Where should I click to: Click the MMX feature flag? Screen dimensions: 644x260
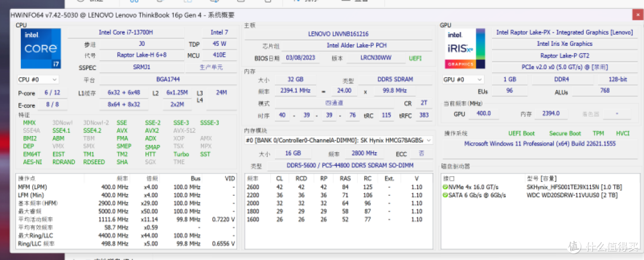click(30, 123)
